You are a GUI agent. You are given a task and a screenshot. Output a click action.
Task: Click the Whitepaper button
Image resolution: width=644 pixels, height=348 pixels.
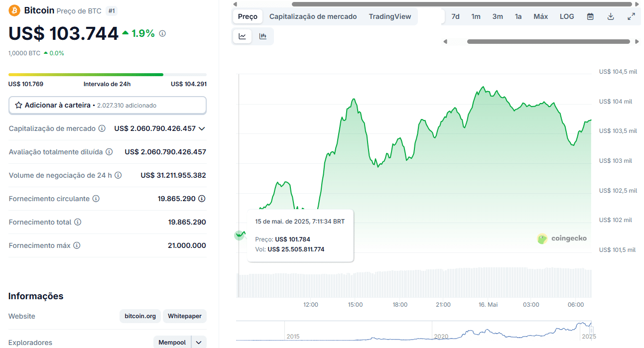pyautogui.click(x=184, y=316)
